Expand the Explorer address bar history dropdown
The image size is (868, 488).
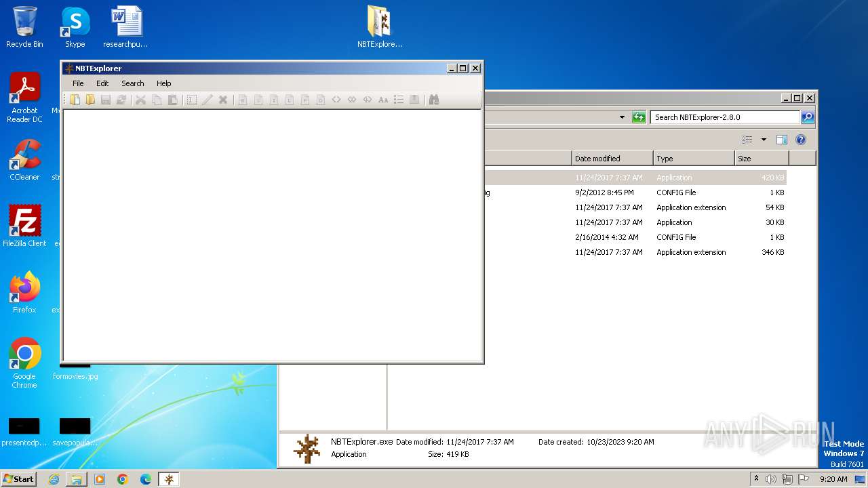[x=622, y=117]
